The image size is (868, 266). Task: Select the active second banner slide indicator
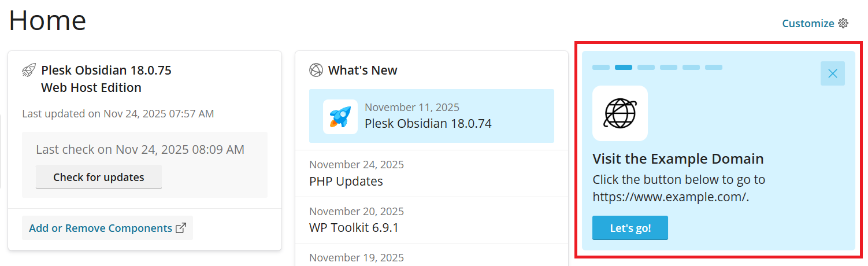pos(624,68)
